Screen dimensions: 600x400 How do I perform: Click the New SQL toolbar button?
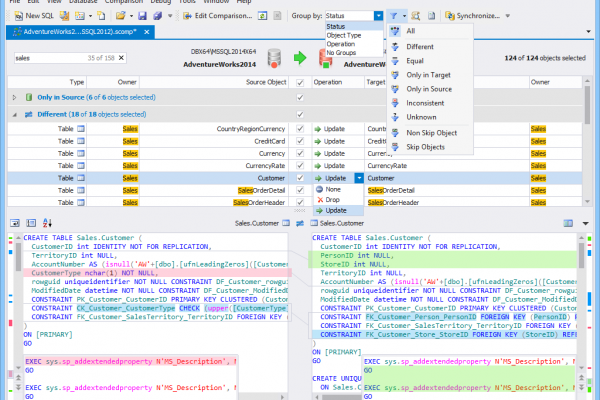point(33,16)
